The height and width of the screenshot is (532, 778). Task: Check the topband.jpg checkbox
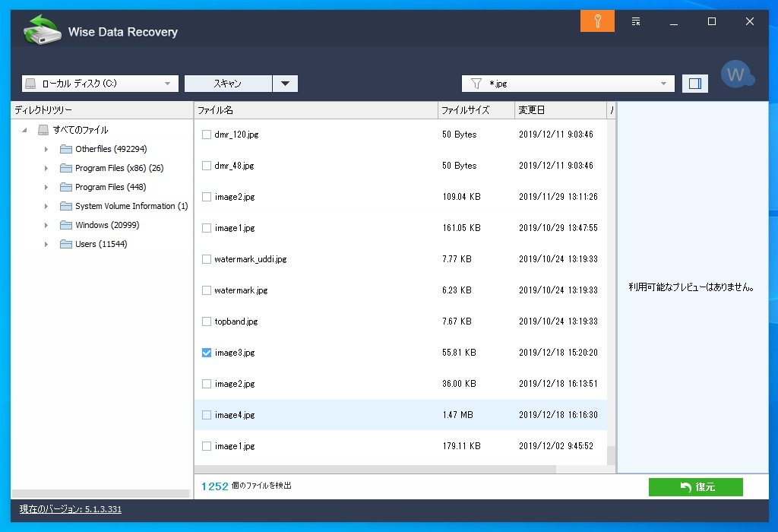pyautogui.click(x=205, y=321)
